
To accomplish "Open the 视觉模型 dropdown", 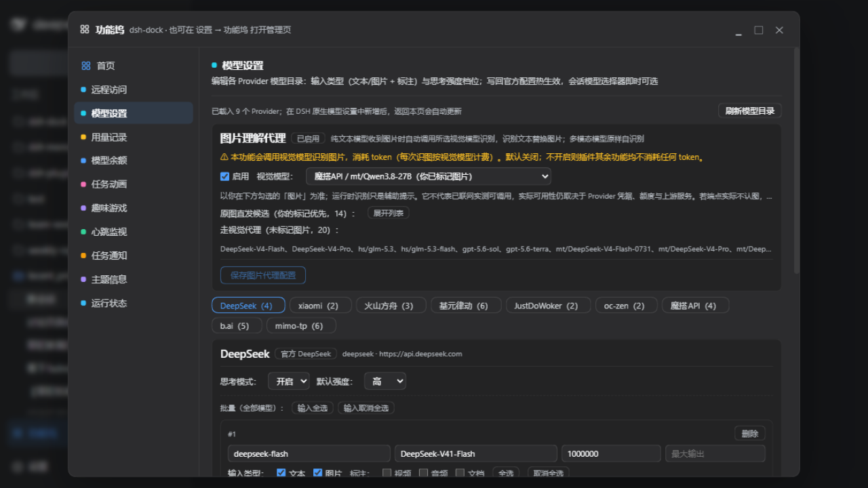I will click(x=429, y=176).
